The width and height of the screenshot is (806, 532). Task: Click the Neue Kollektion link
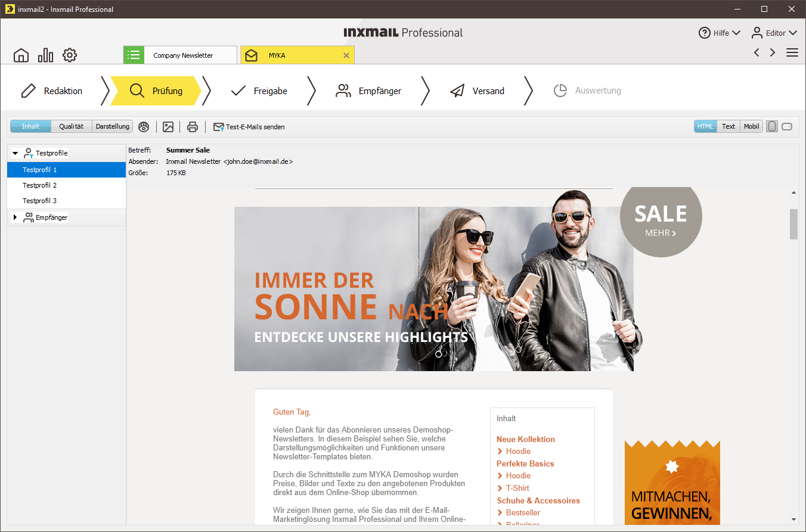tap(526, 439)
